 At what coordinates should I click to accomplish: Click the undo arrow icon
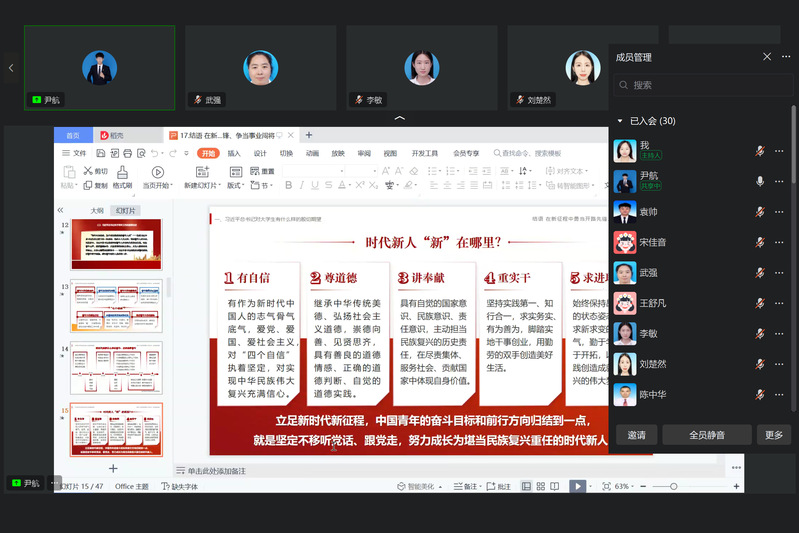pos(154,153)
